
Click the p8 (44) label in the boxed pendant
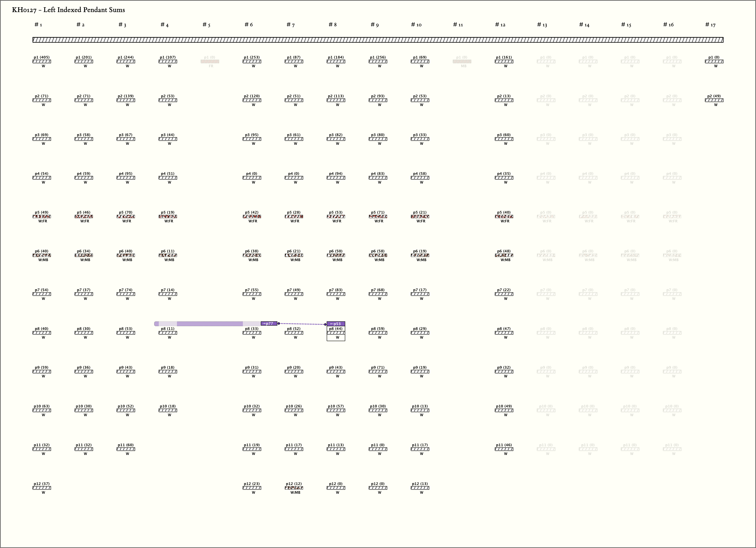pyautogui.click(x=336, y=329)
